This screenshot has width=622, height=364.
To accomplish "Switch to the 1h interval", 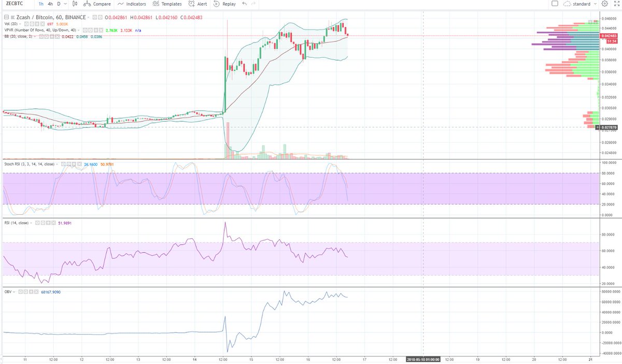I will click(41, 4).
